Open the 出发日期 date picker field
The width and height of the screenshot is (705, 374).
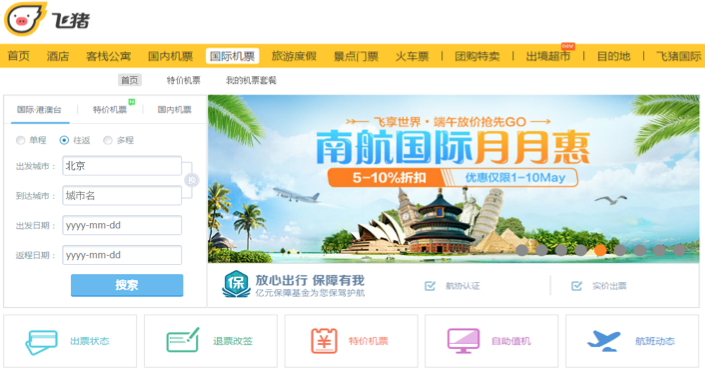122,225
